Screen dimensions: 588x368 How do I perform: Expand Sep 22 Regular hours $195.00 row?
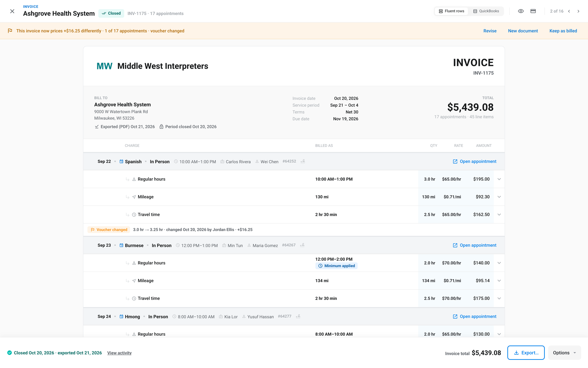(x=499, y=179)
